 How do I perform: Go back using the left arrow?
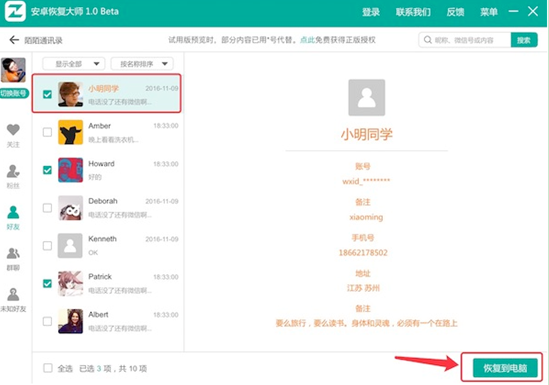14,40
